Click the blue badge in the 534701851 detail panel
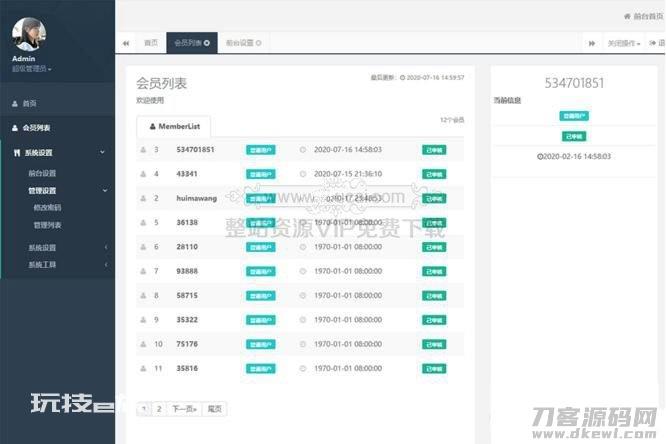This screenshot has width=666, height=444. (x=574, y=116)
